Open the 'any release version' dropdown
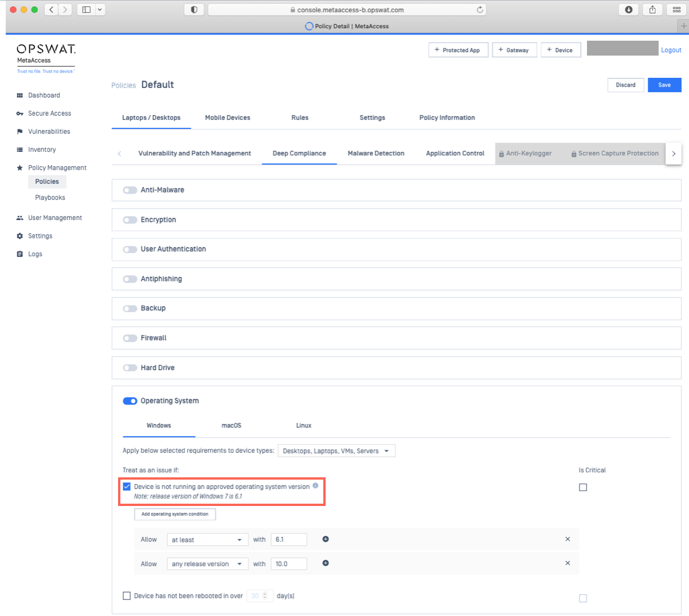 pos(208,564)
